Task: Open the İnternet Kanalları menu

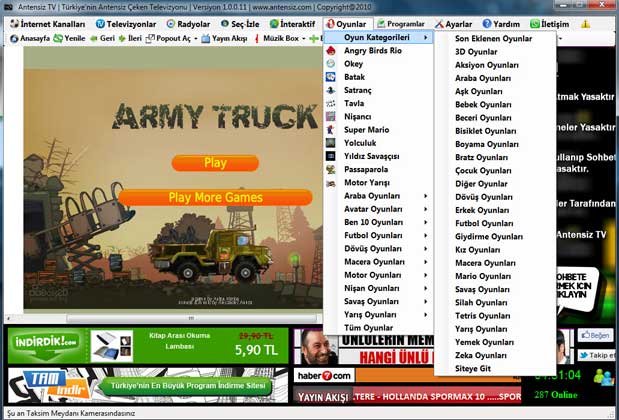Action: [x=47, y=24]
